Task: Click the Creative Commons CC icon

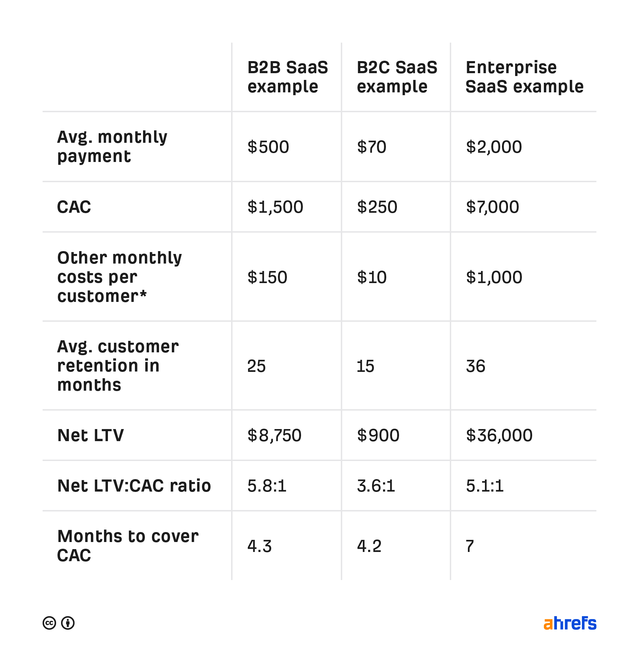Action: coord(49,623)
